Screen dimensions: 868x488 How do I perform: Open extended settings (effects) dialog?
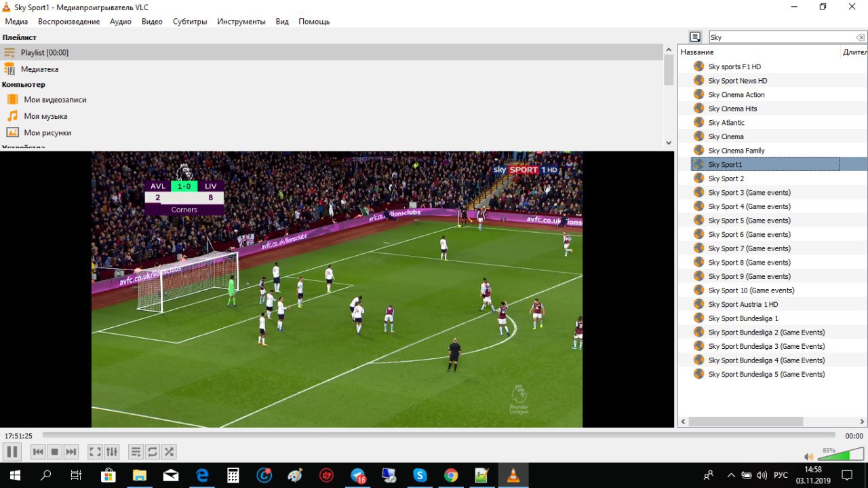[x=112, y=451]
